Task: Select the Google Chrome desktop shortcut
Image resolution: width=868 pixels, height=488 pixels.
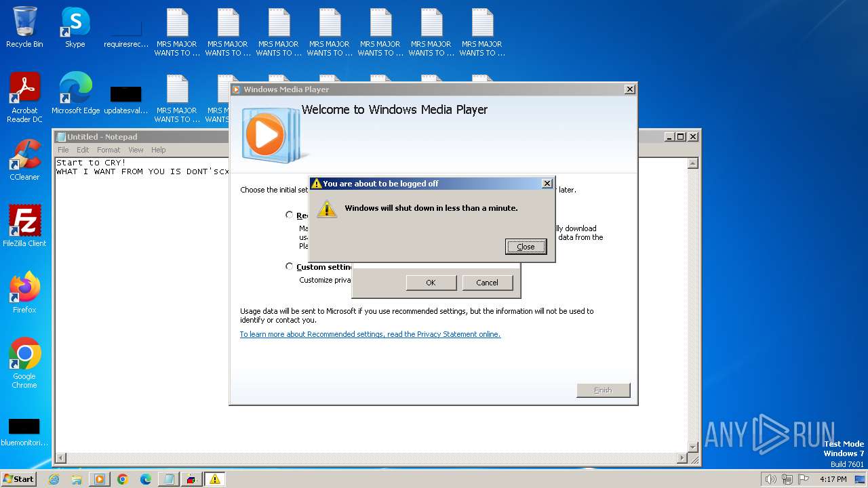Action: tap(24, 363)
